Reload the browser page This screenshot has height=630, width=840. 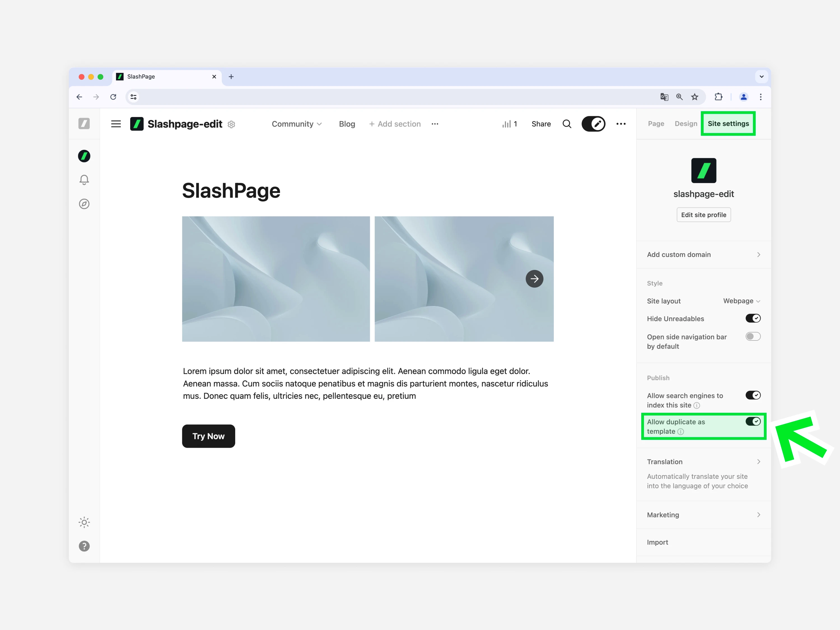(x=113, y=97)
